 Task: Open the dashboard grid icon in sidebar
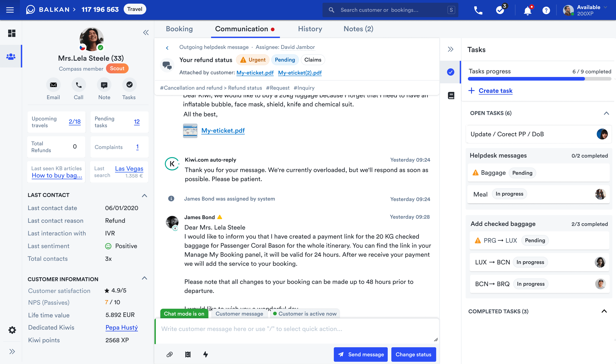(x=12, y=33)
